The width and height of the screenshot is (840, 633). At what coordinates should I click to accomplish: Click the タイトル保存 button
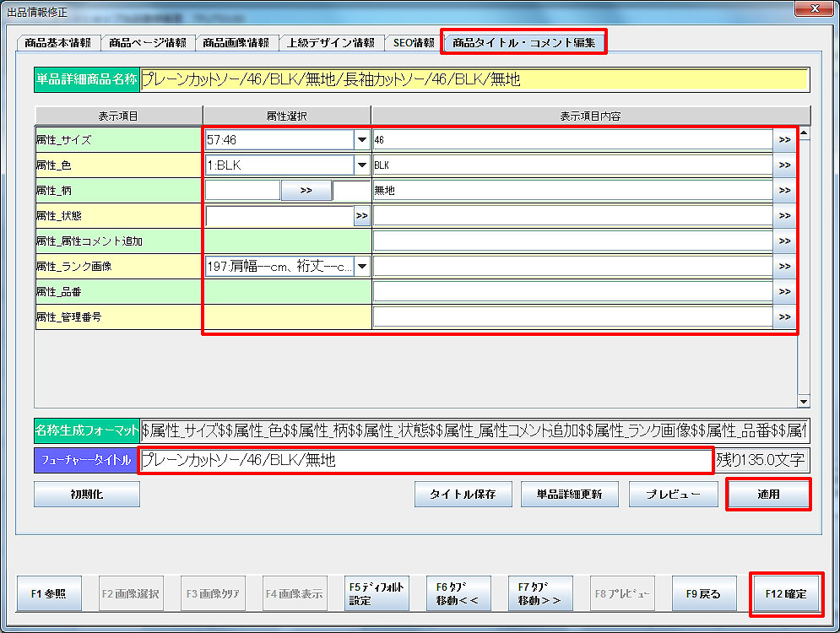click(x=463, y=495)
